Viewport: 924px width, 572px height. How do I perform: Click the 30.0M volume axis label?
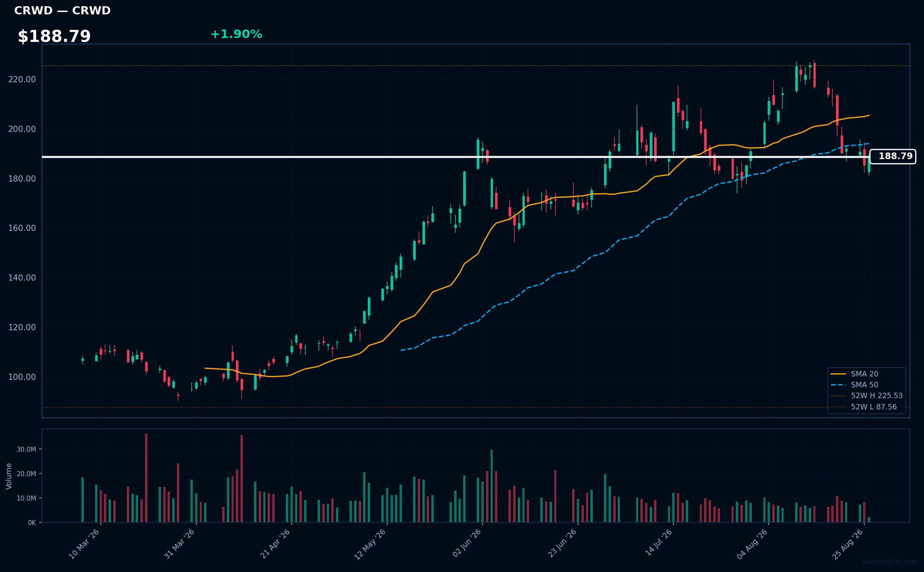pyautogui.click(x=26, y=449)
